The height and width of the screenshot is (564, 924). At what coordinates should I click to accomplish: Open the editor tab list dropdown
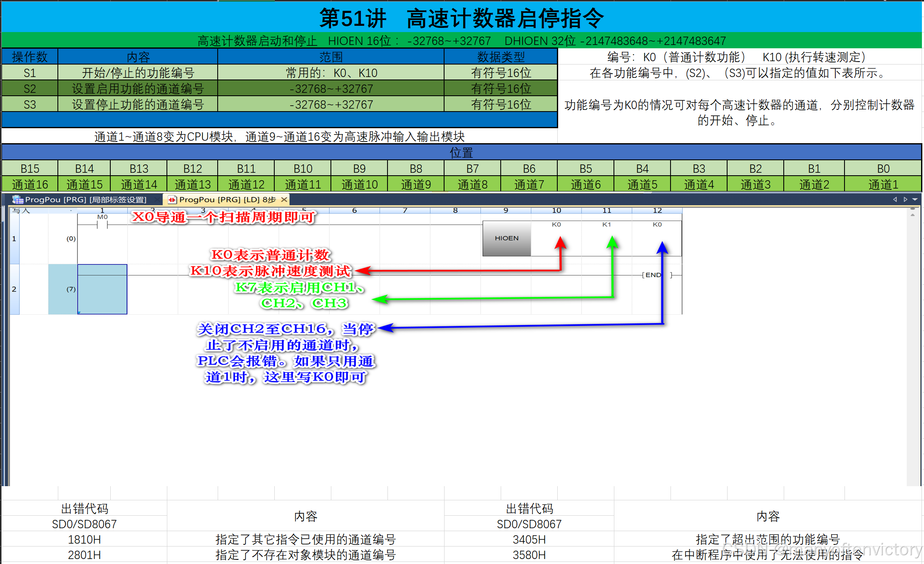tap(915, 199)
